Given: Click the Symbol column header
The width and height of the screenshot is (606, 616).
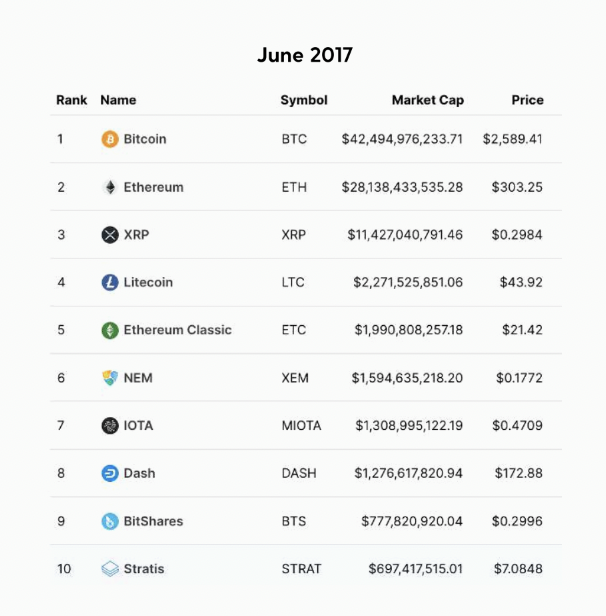Looking at the screenshot, I should point(304,100).
